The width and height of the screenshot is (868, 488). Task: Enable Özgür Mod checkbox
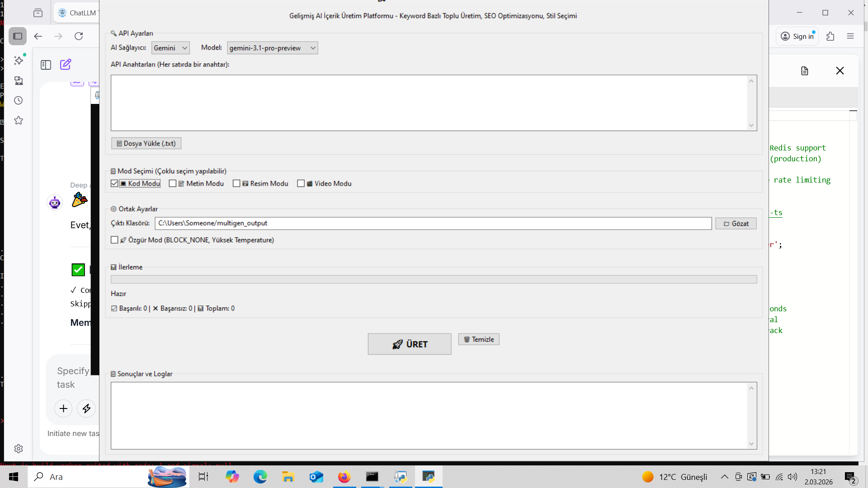point(114,240)
